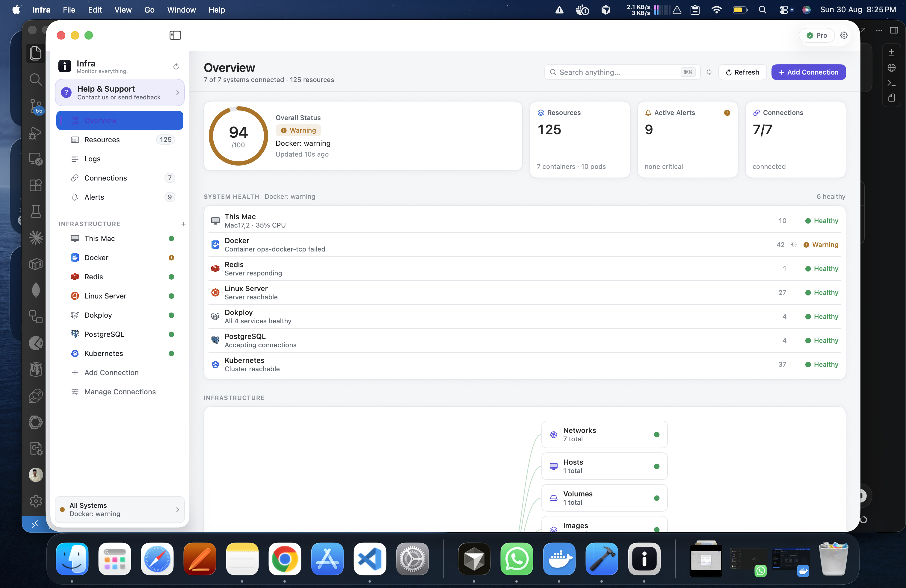Click the Search icon in VS Code activity bar
906x588 pixels.
(35, 80)
